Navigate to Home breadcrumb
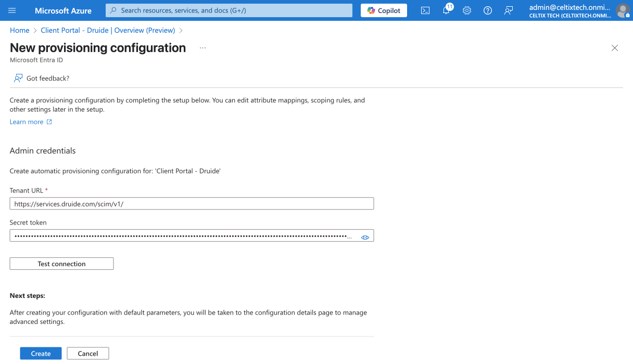The image size is (633, 364). pos(19,30)
